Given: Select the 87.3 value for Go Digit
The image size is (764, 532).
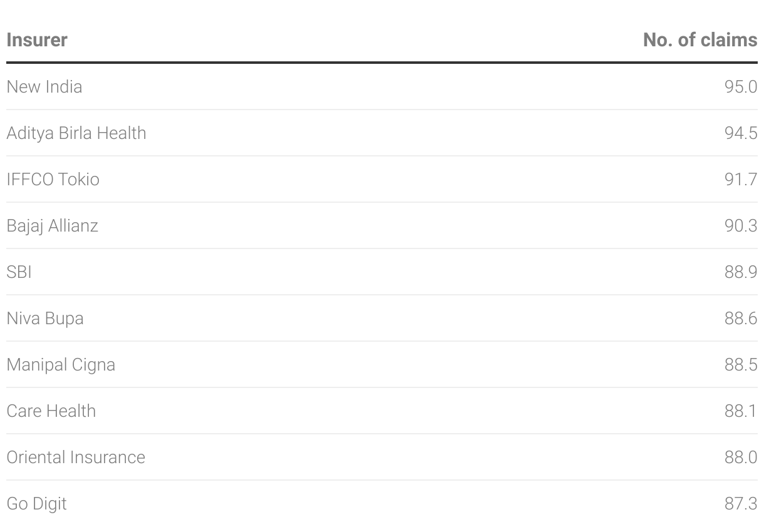Looking at the screenshot, I should coord(741,503).
